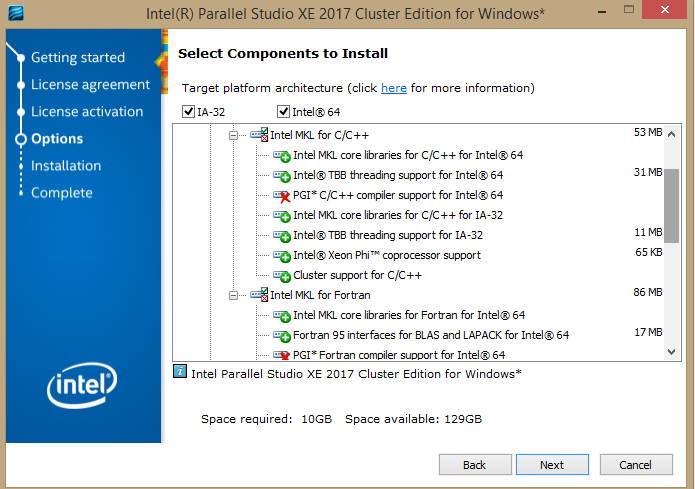
Task: Click install icon beside Cluster support for C/C++
Action: (281, 276)
